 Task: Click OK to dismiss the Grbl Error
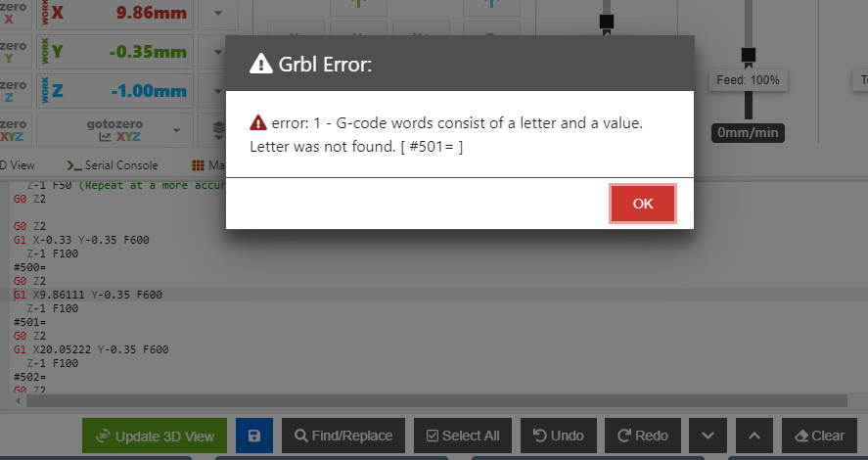click(x=642, y=204)
